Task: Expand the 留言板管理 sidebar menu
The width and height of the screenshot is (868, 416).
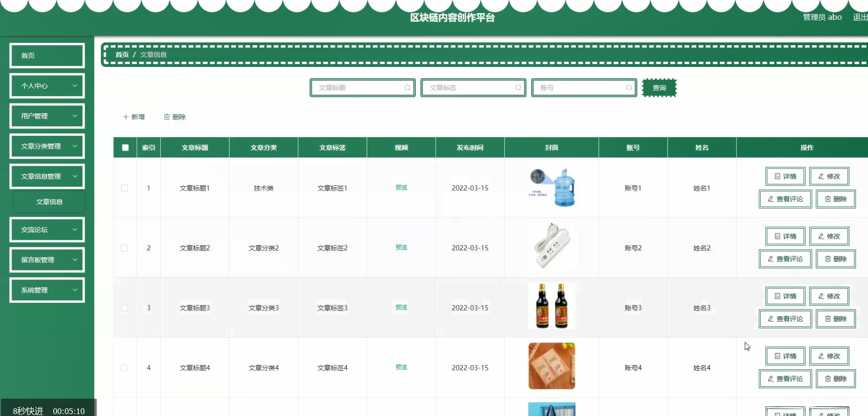Action: pos(47,260)
